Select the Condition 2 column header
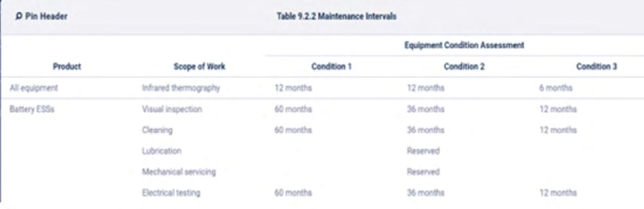Viewport: 644px width, 209px height. pos(464,66)
